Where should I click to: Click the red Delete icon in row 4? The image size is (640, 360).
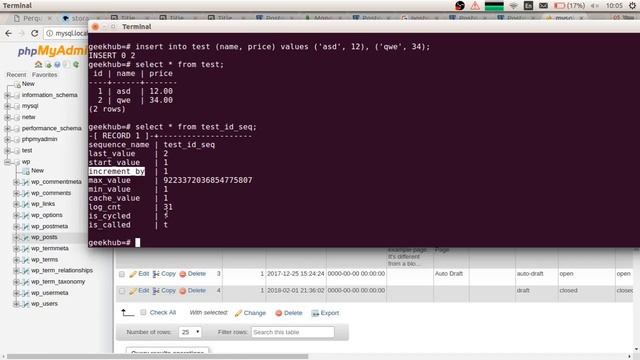[x=183, y=291]
